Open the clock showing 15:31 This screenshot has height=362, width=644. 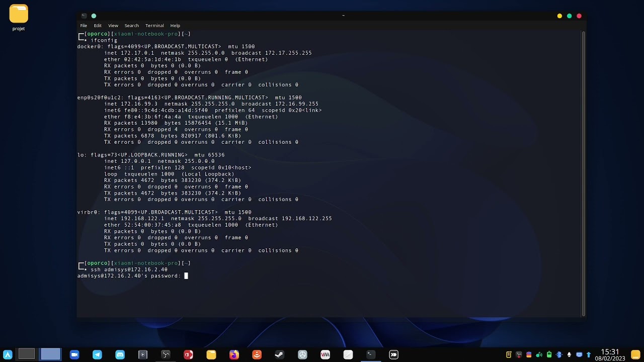tap(610, 355)
